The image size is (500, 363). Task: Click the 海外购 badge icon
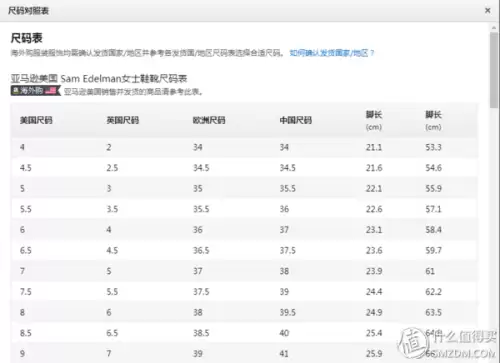click(x=36, y=90)
